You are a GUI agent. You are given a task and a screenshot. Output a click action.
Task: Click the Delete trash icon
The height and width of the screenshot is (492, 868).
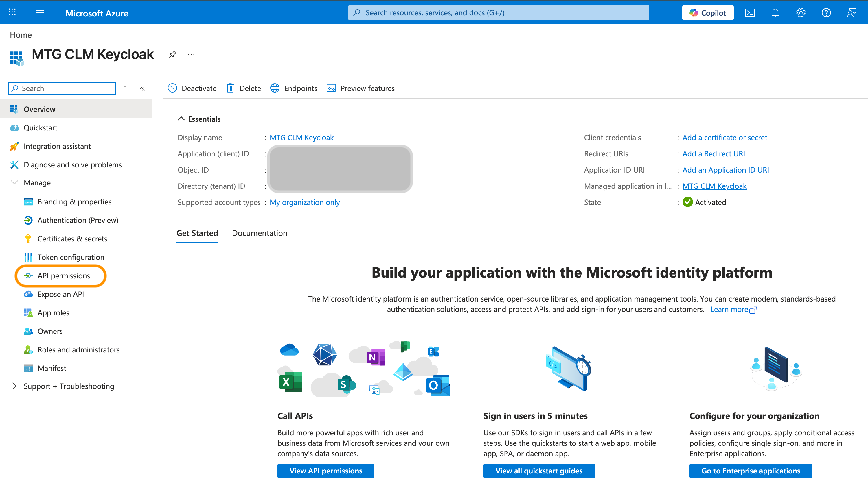point(230,88)
